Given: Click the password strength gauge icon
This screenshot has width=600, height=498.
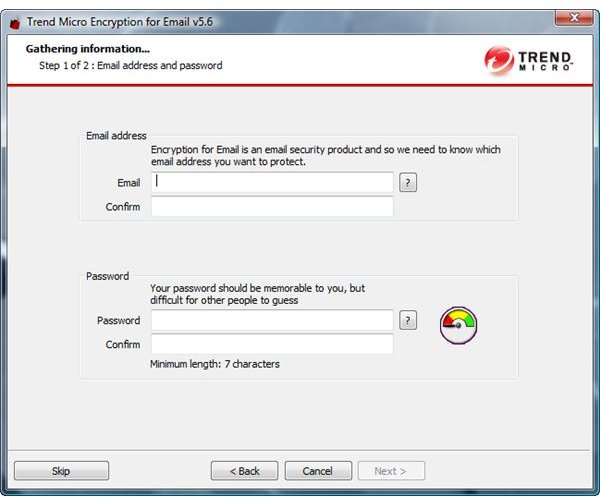Looking at the screenshot, I should [x=458, y=325].
